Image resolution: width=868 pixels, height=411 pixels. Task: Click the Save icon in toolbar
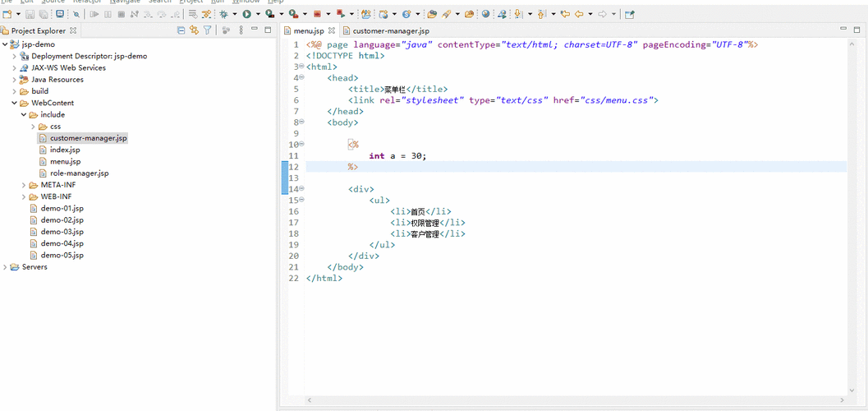pos(30,14)
